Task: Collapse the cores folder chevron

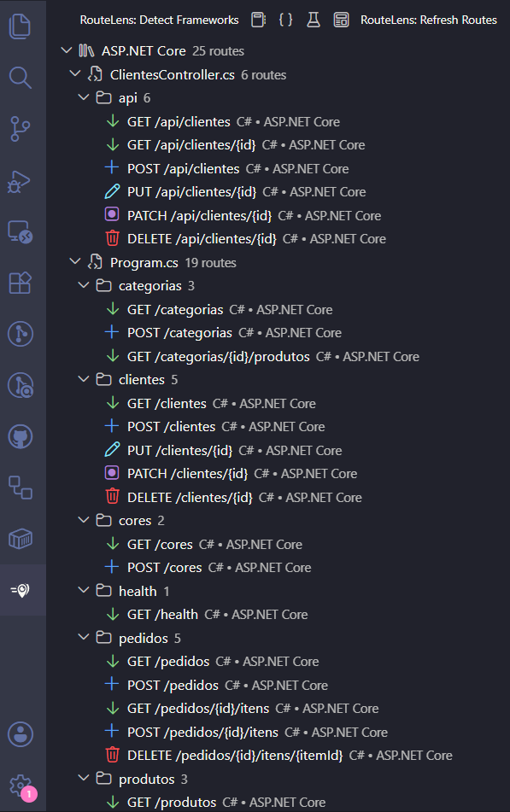Action: (x=84, y=520)
